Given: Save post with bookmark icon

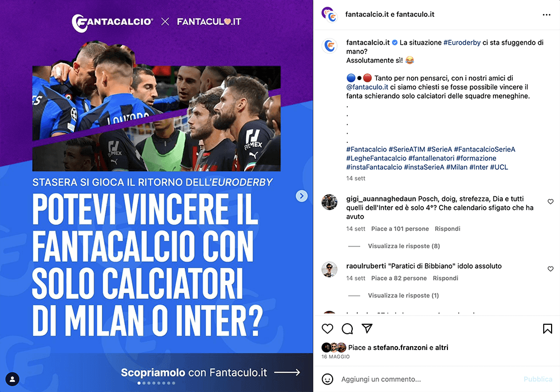Looking at the screenshot, I should (547, 329).
